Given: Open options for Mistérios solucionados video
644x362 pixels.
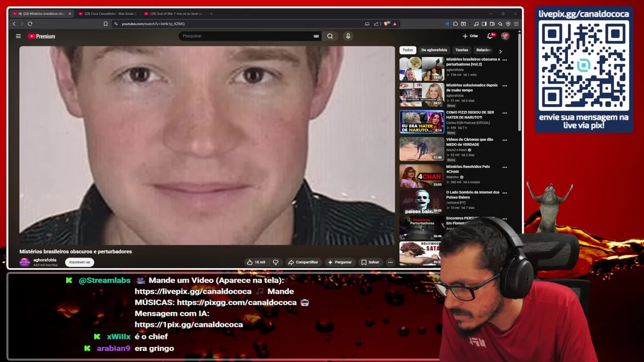Looking at the screenshot, I should pyautogui.click(x=505, y=85).
